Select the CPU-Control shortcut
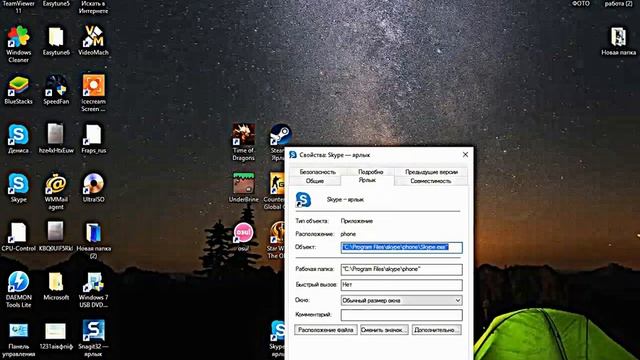 point(18,233)
